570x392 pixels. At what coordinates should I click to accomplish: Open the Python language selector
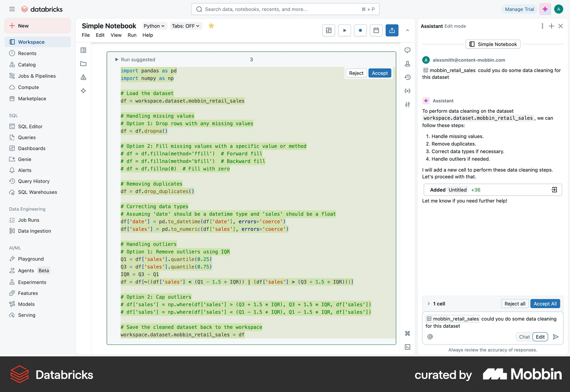154,26
